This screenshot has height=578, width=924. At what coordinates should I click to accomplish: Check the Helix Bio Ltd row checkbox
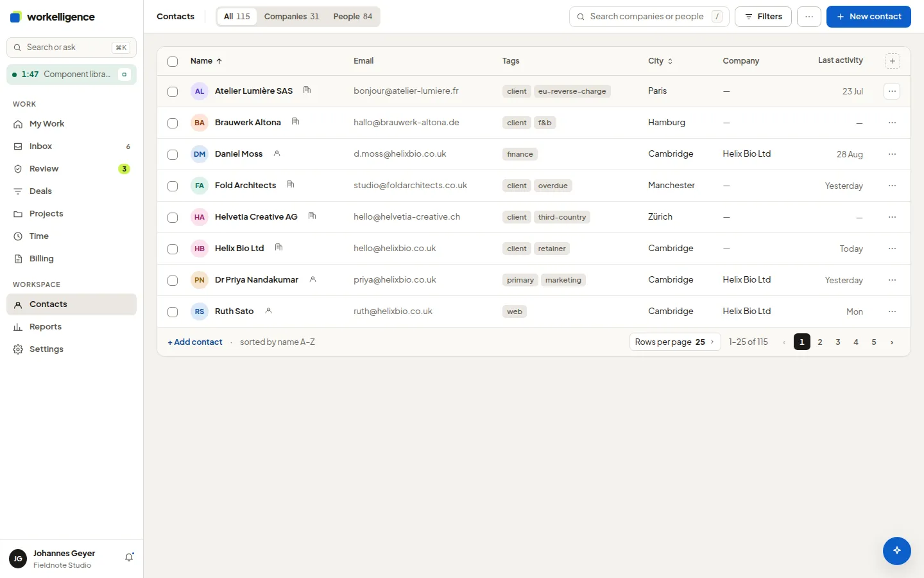[173, 249]
